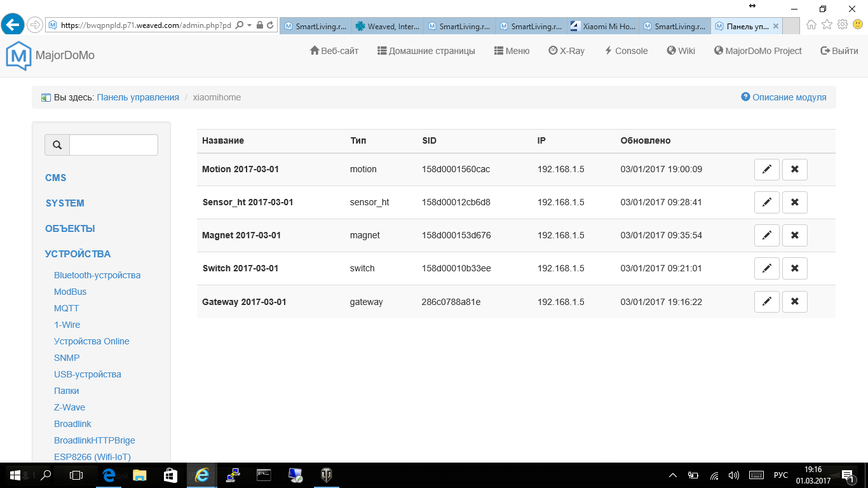Open Command Prompt from the taskbar

pyautogui.click(x=264, y=475)
